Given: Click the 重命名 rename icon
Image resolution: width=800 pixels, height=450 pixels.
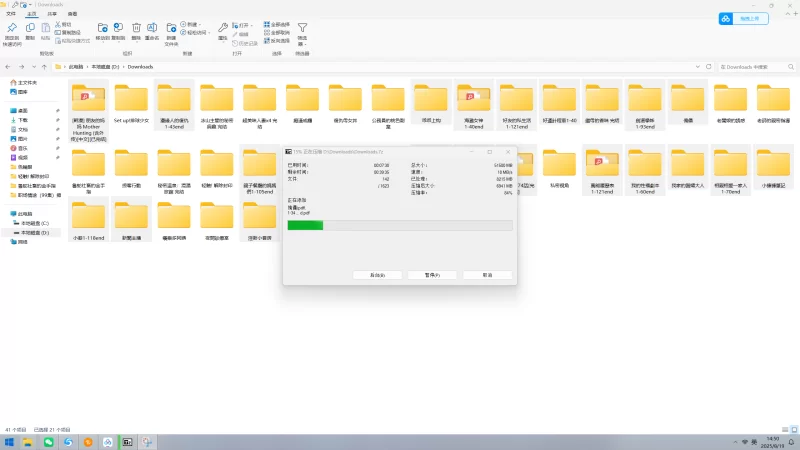Looking at the screenshot, I should click(x=152, y=29).
